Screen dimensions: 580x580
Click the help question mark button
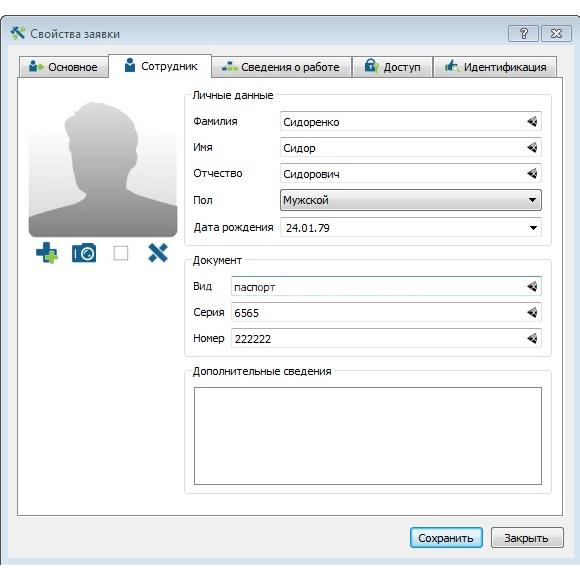pos(523,34)
